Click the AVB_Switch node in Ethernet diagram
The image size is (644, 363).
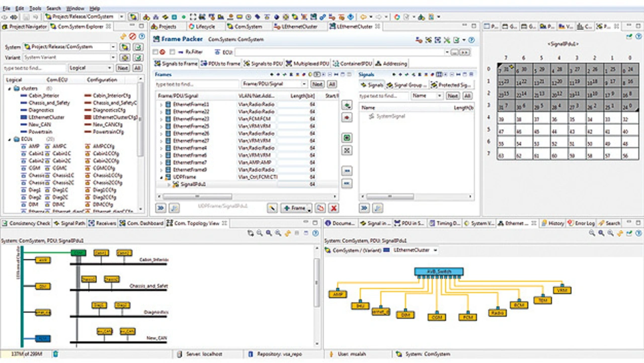[438, 272]
